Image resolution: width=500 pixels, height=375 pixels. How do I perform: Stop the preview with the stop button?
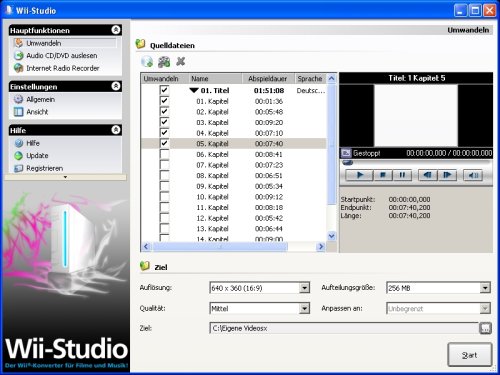point(383,175)
